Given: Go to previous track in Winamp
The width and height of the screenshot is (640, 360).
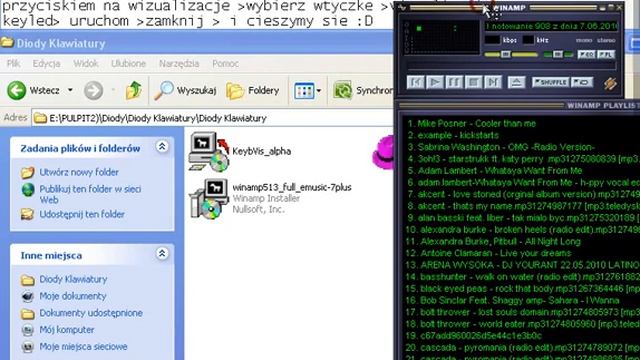Looking at the screenshot, I should pyautogui.click(x=416, y=82).
